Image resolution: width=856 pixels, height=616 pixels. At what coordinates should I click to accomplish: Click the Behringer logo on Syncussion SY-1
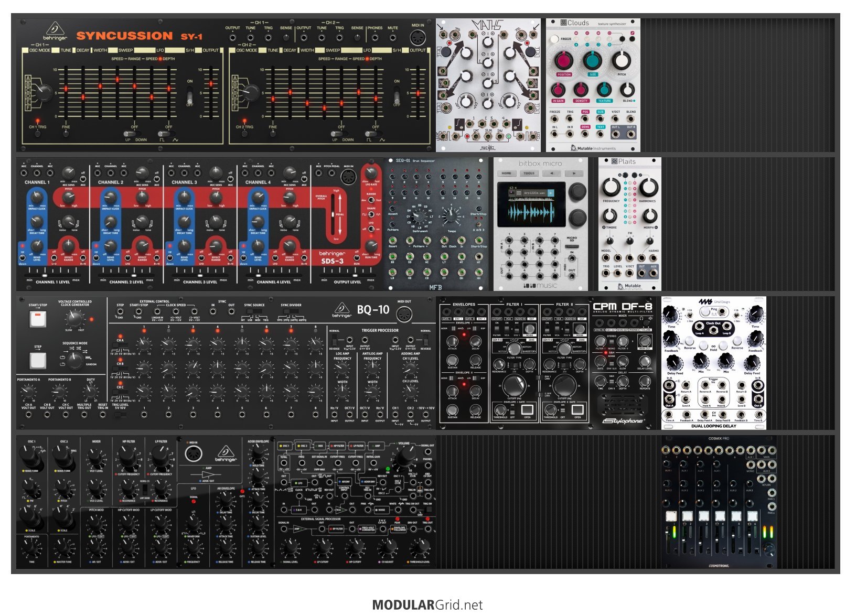coord(55,31)
